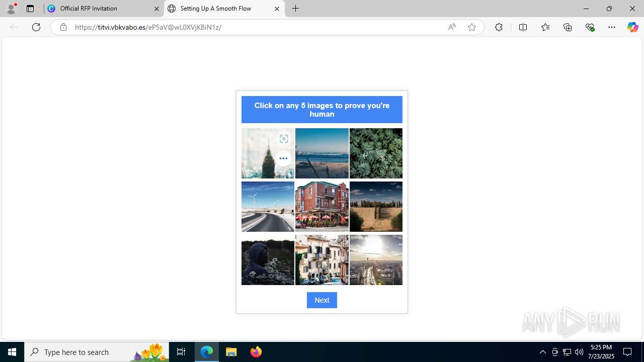Image resolution: width=644 pixels, height=362 pixels.
Task: Select the red brick building image
Action: 322,207
